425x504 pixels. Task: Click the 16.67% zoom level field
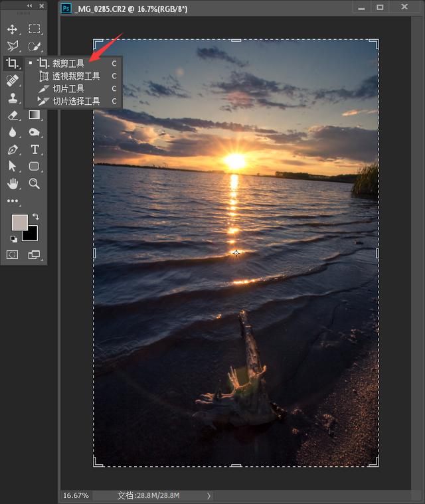pyautogui.click(x=74, y=495)
